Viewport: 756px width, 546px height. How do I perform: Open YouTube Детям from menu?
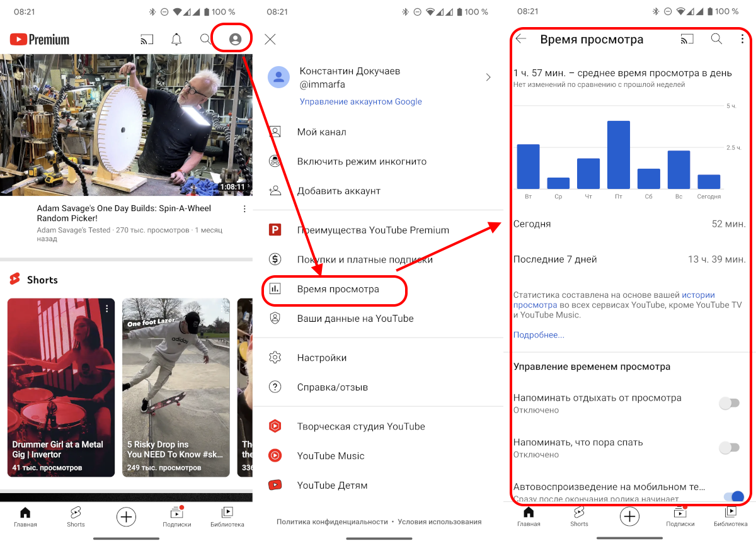pyautogui.click(x=378, y=485)
